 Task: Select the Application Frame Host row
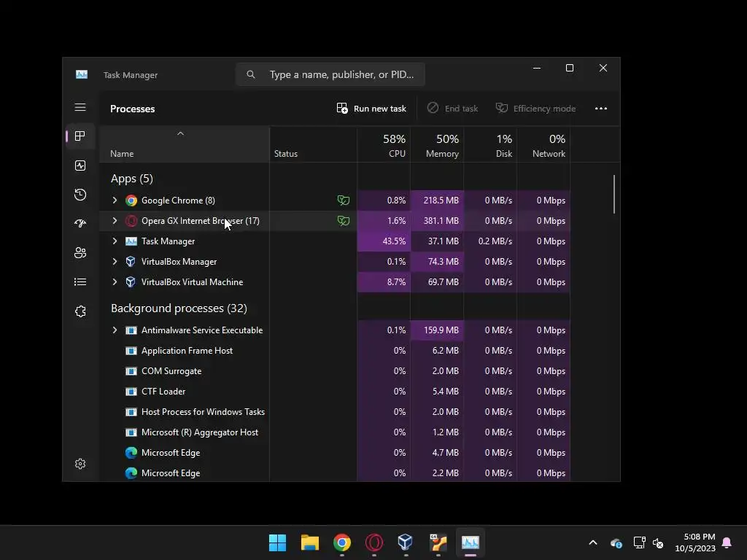[334, 351]
